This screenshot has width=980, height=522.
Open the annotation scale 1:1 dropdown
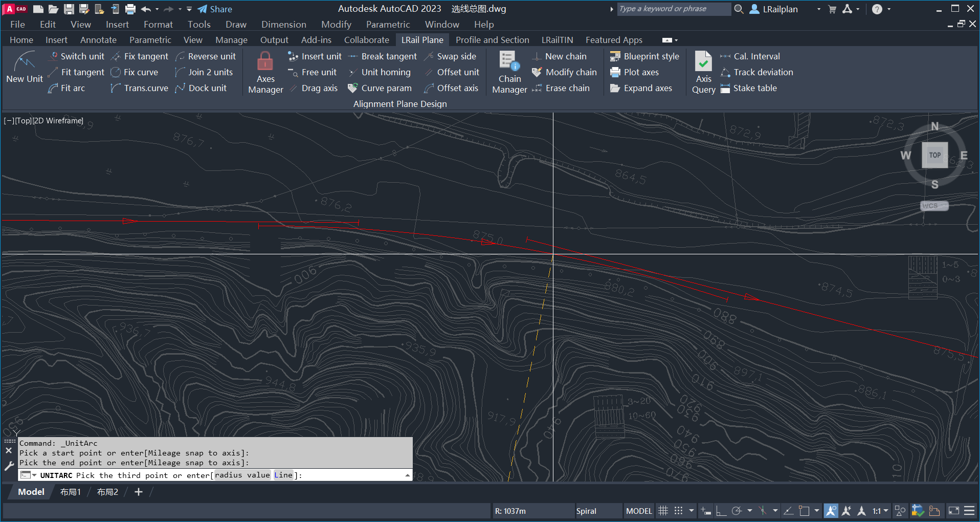tap(880, 511)
